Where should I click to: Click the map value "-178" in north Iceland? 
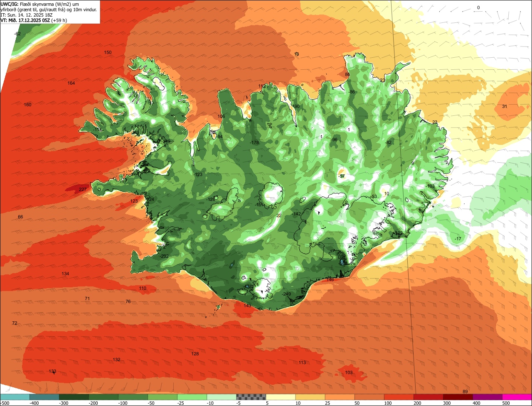(254, 143)
